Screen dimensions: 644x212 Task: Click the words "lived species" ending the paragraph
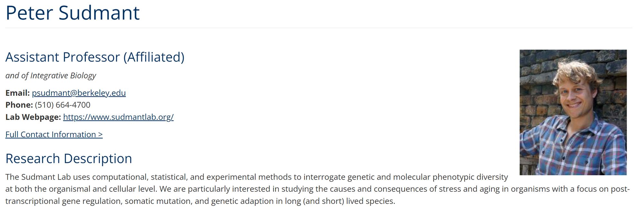click(370, 201)
